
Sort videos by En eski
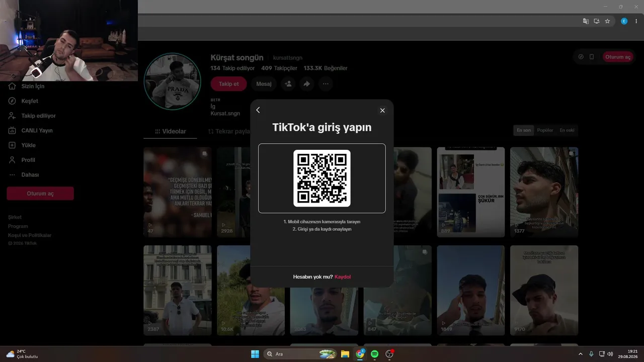(x=567, y=130)
